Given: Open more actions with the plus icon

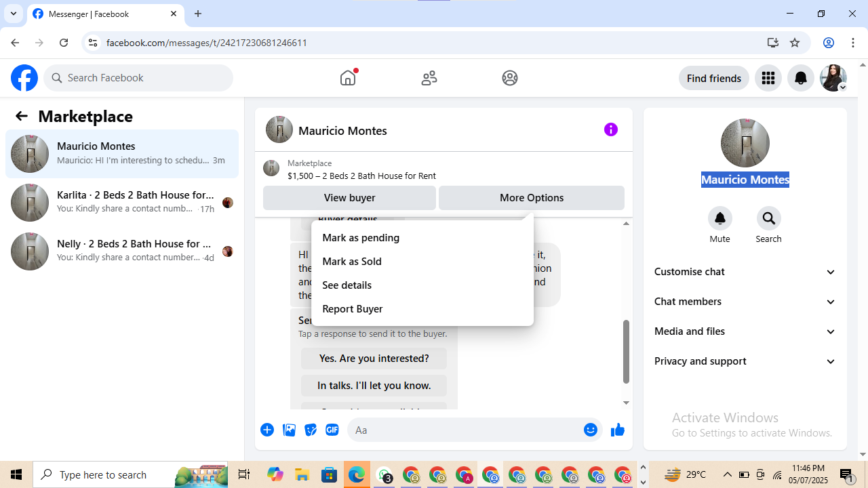Looking at the screenshot, I should click(267, 430).
